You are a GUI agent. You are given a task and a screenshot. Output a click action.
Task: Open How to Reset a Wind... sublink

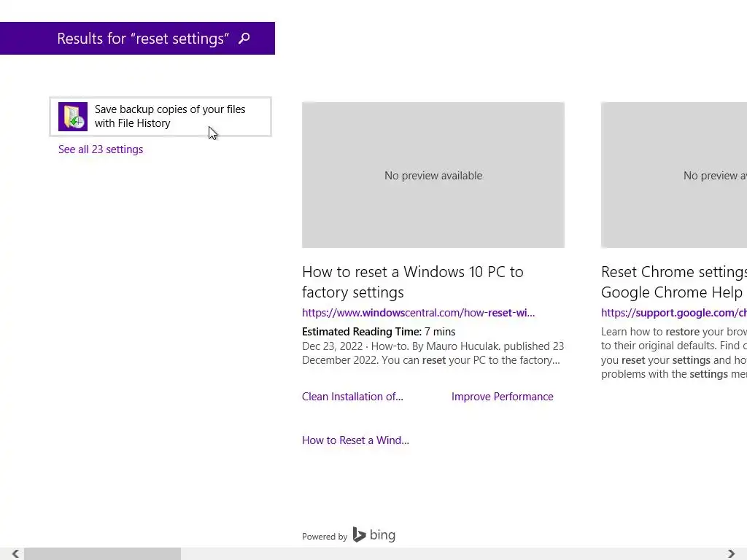[x=355, y=440]
